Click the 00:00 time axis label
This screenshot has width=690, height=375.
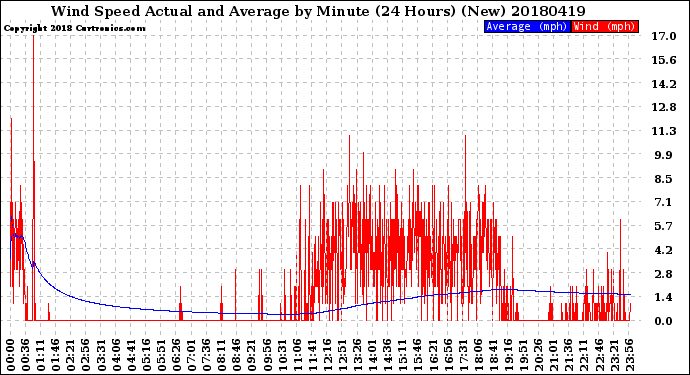[x=11, y=355]
